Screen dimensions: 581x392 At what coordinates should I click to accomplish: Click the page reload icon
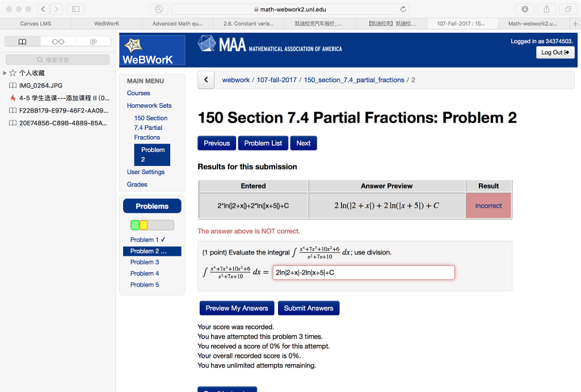[x=403, y=9]
